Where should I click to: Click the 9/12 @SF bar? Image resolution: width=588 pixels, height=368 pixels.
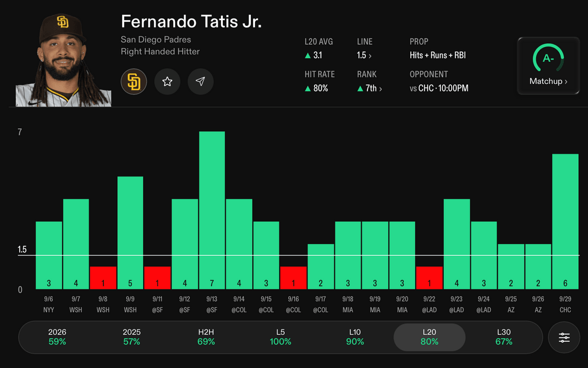coord(184,244)
